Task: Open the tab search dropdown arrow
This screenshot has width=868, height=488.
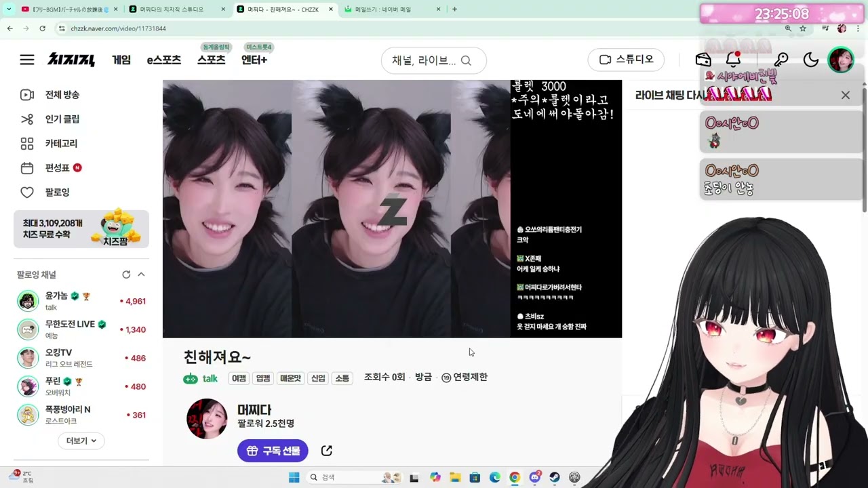Action: point(7,9)
